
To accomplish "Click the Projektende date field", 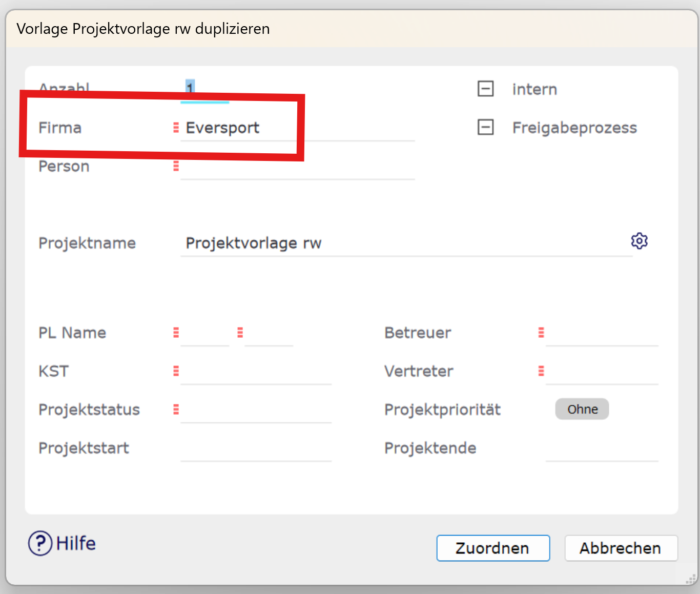I will click(602, 448).
